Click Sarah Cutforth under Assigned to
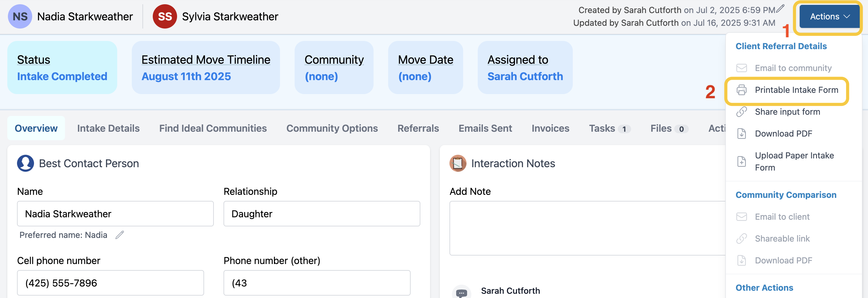This screenshot has width=868, height=298. (x=525, y=76)
